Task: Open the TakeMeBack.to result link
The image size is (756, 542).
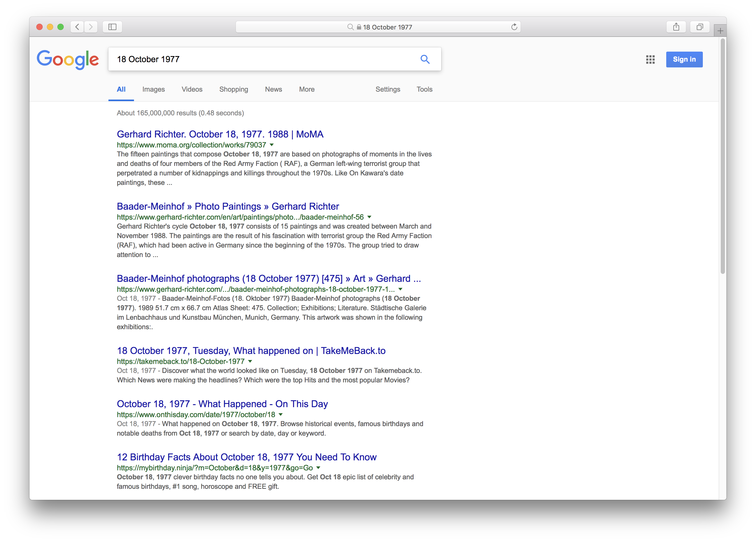Action: pyautogui.click(x=251, y=351)
